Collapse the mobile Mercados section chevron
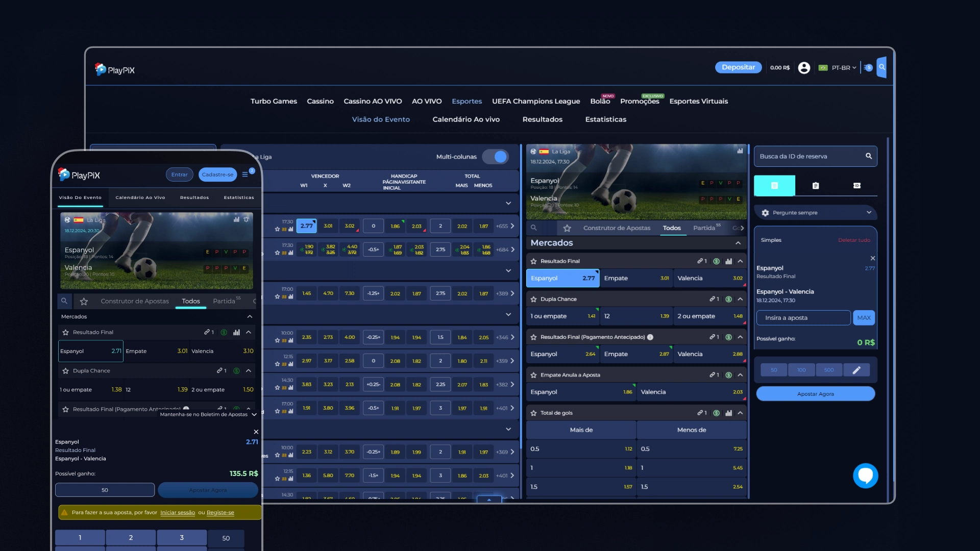Image resolution: width=980 pixels, height=551 pixels. (250, 317)
